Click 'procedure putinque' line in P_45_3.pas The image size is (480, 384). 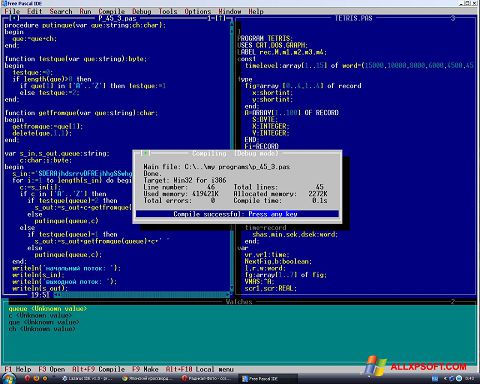(85, 25)
